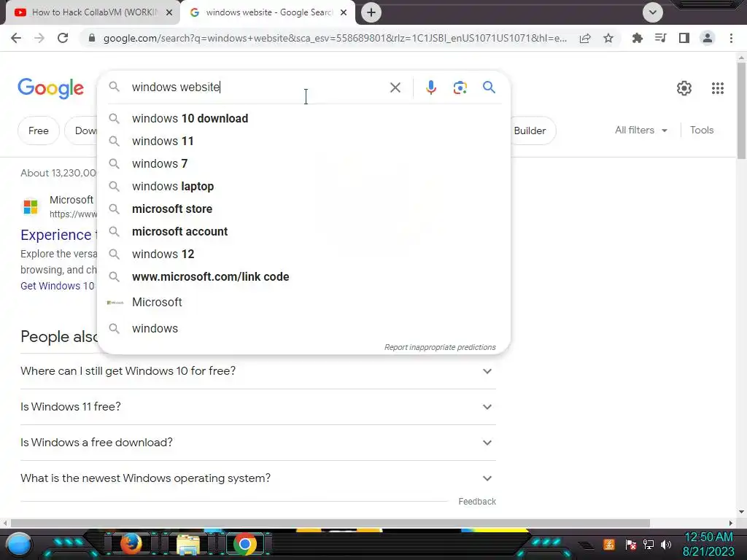Screen dimensions: 747x560
Task: Toggle the Chrome side panel icon
Action: point(684,38)
